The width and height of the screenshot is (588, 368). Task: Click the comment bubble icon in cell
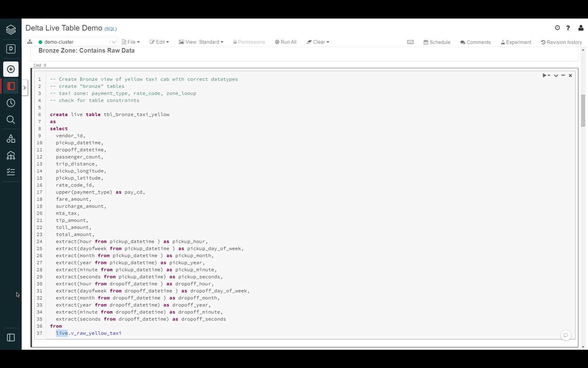(x=566, y=335)
